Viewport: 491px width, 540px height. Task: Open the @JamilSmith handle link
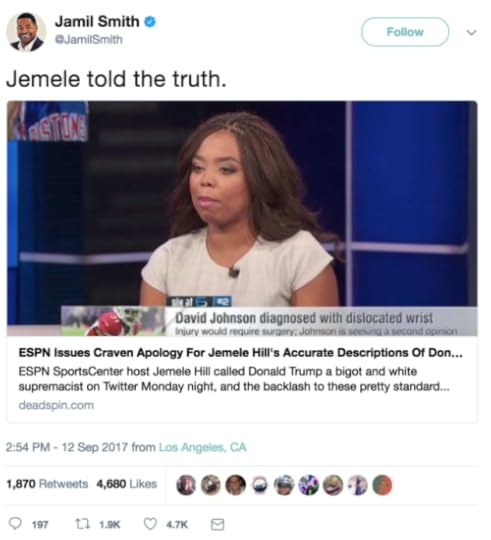click(x=89, y=40)
